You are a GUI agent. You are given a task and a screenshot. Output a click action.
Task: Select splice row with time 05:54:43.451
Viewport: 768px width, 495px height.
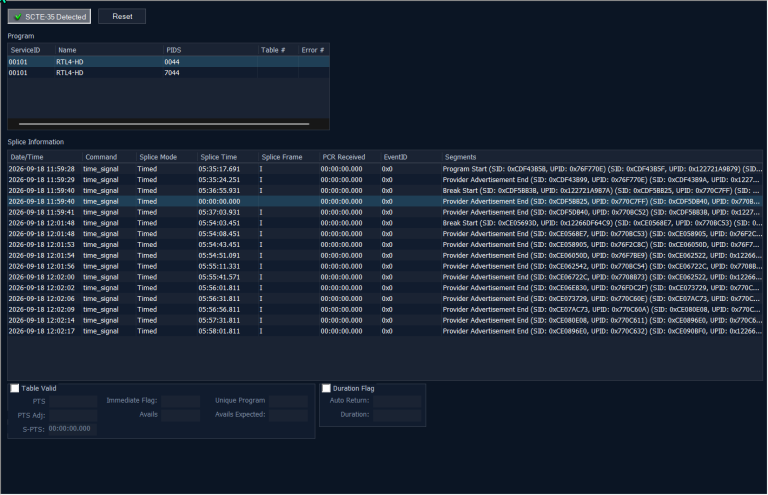coord(385,244)
